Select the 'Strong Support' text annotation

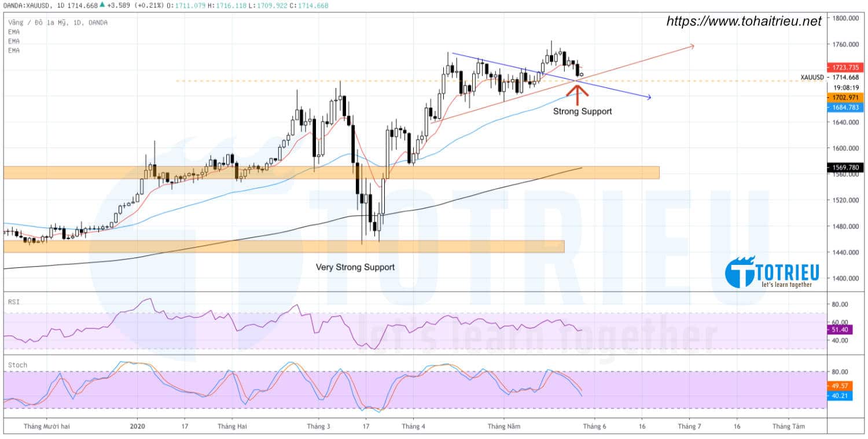pyautogui.click(x=582, y=111)
